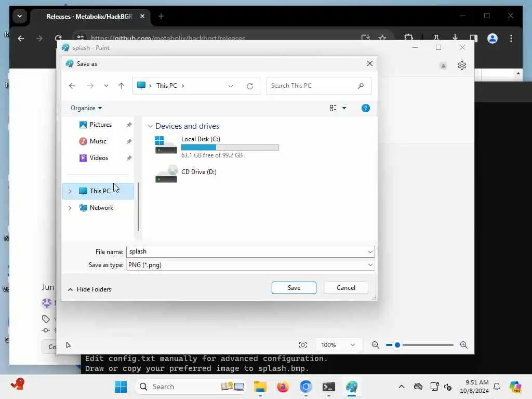Viewport: 532px width, 399px height.
Task: Open File name dropdown arrow
Action: [x=370, y=252]
